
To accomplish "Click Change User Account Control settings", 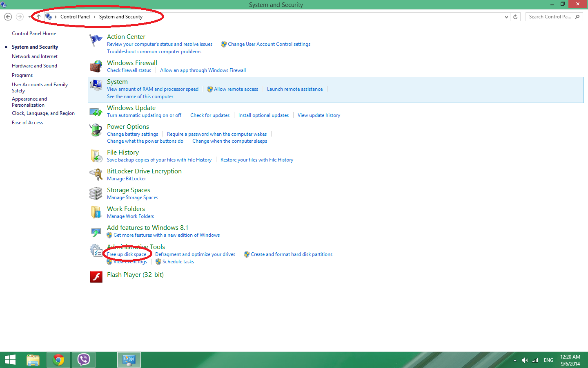I will 269,44.
